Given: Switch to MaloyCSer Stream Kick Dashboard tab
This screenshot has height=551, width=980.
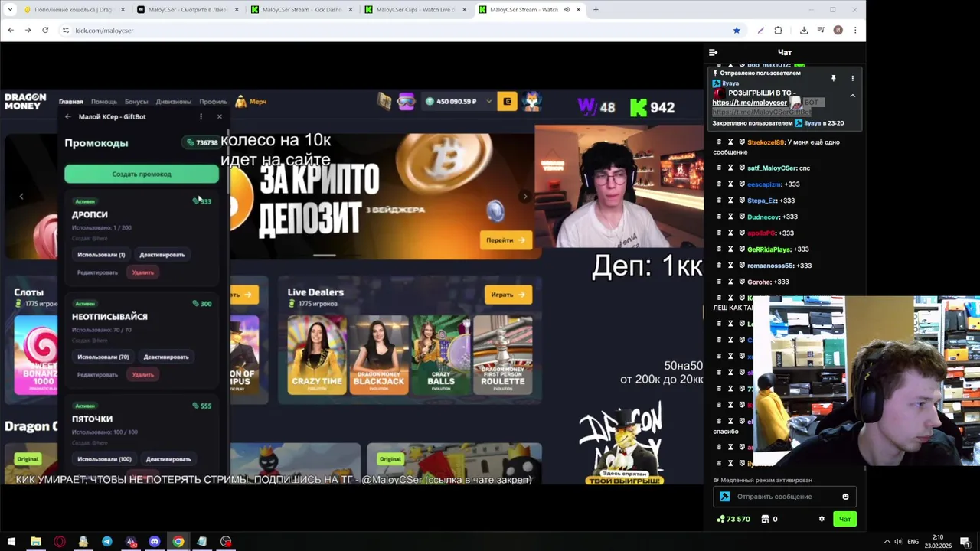Looking at the screenshot, I should click(302, 9).
